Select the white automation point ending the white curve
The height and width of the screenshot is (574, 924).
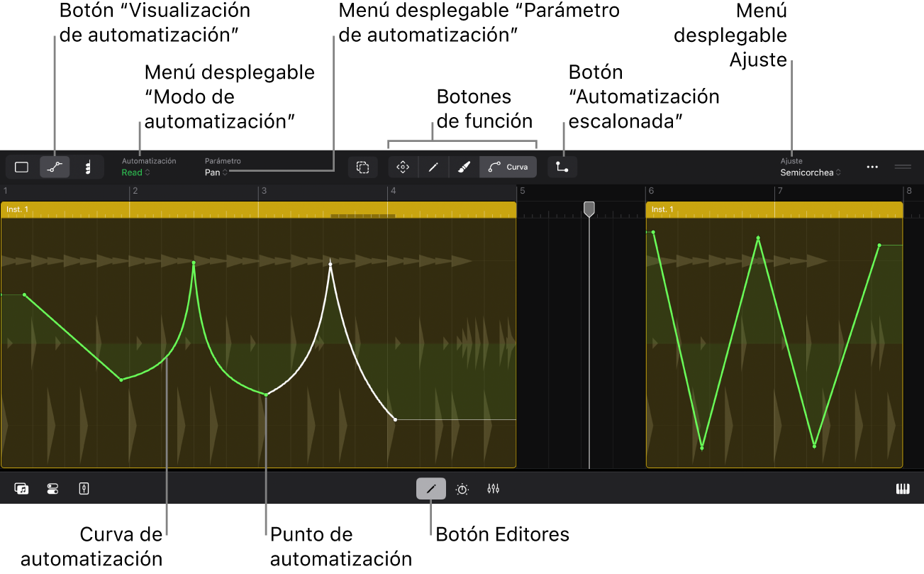[x=395, y=419]
